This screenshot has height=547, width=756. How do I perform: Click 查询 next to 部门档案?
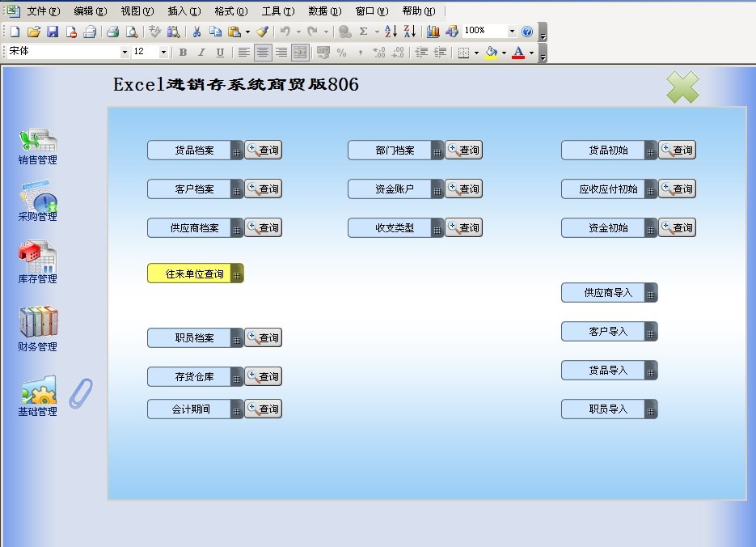coord(463,150)
